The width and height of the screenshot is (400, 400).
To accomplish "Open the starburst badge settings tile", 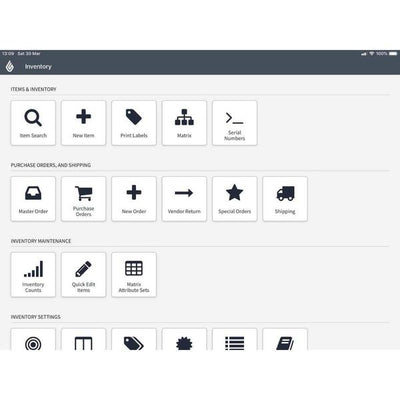I will (184, 339).
